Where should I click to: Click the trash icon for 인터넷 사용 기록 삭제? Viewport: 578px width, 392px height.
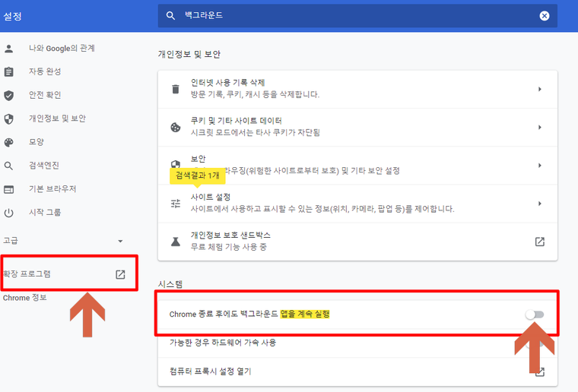[176, 89]
